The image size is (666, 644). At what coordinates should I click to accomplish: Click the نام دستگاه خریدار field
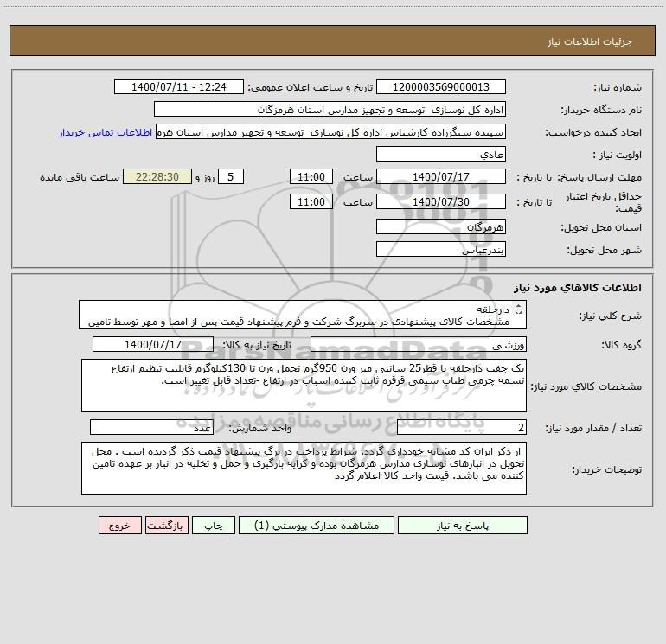[x=330, y=109]
